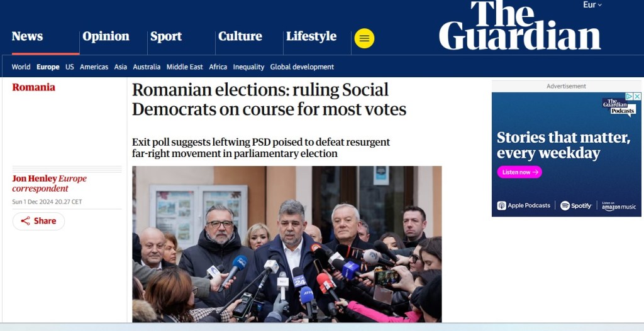Expand the Eur edition dropdown

coord(592,5)
